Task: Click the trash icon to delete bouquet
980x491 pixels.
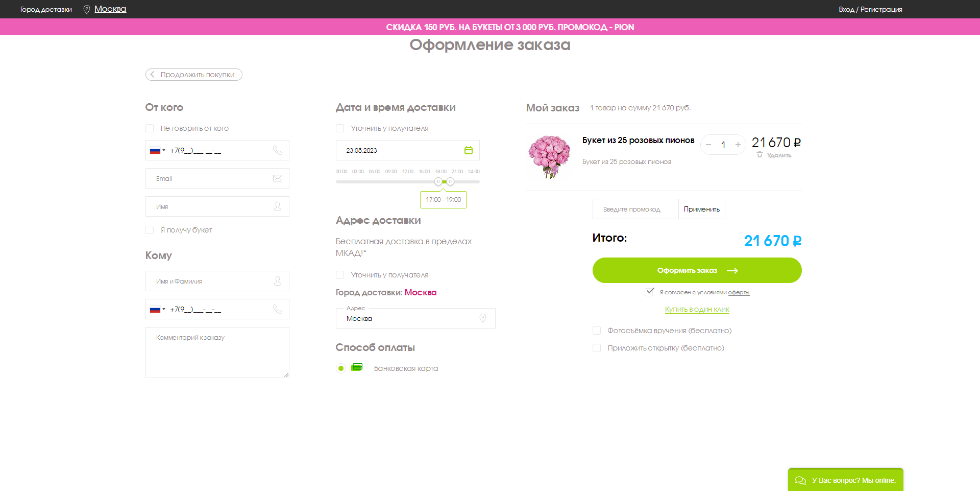Action: tap(759, 155)
